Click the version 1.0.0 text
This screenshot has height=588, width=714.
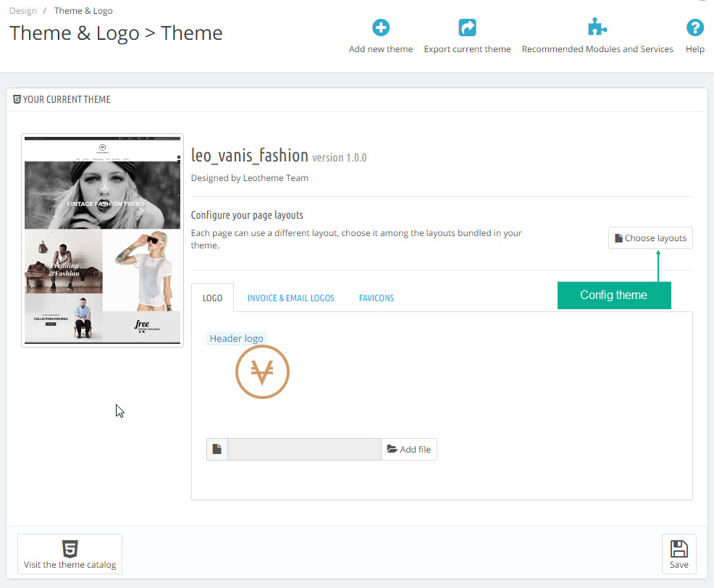point(339,158)
